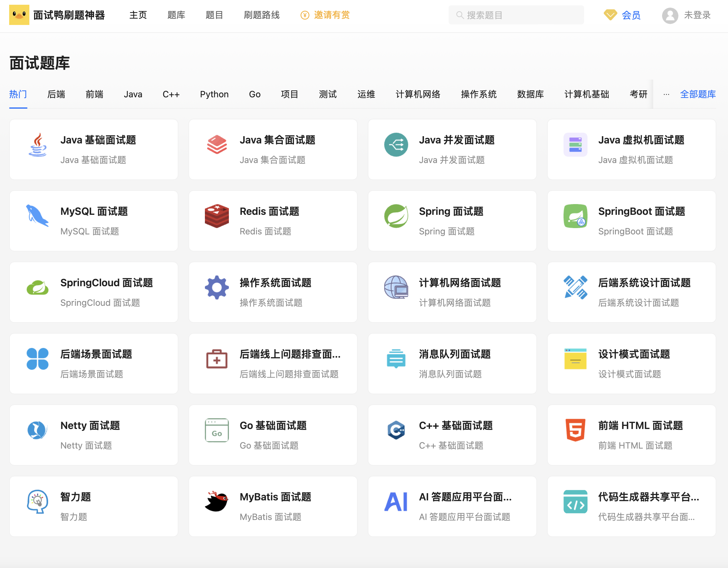This screenshot has height=568, width=728.
Task: Click the membership diamond icon
Action: pos(610,15)
